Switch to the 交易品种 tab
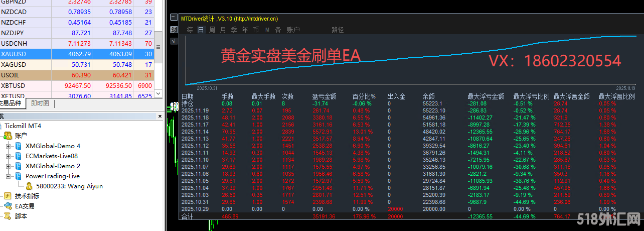644x231 pixels. tap(12, 103)
